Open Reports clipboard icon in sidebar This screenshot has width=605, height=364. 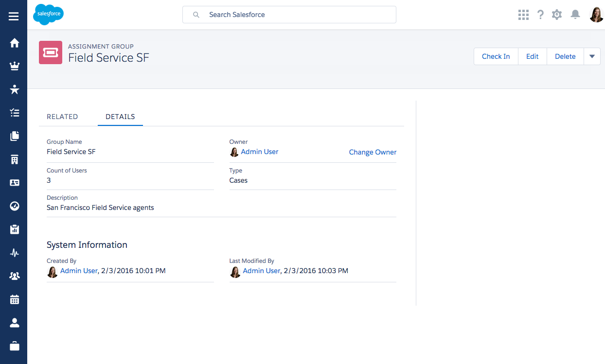pyautogui.click(x=14, y=229)
